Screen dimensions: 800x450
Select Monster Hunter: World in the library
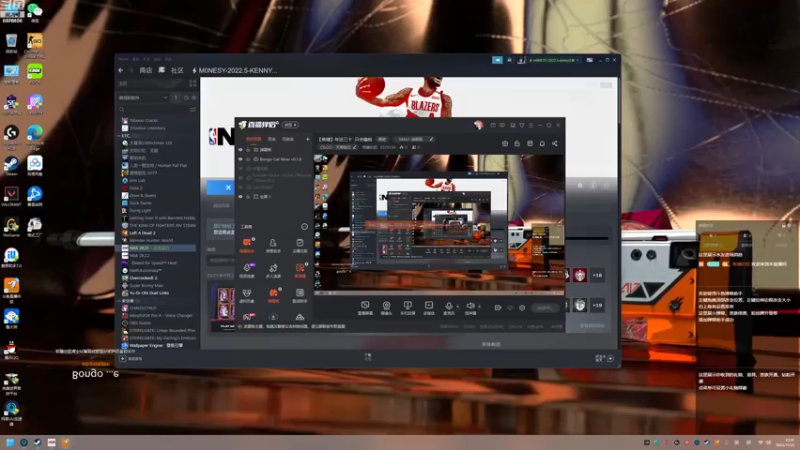[151, 240]
